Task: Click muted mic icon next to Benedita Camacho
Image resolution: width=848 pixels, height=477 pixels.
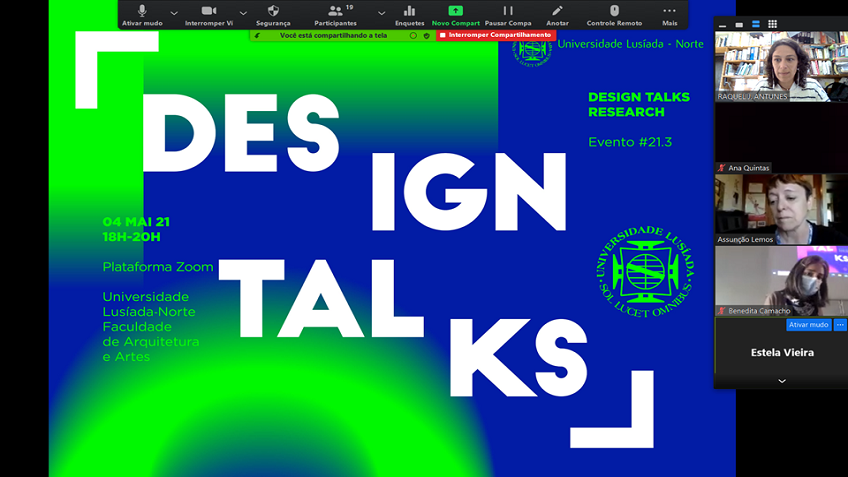Action: click(721, 311)
